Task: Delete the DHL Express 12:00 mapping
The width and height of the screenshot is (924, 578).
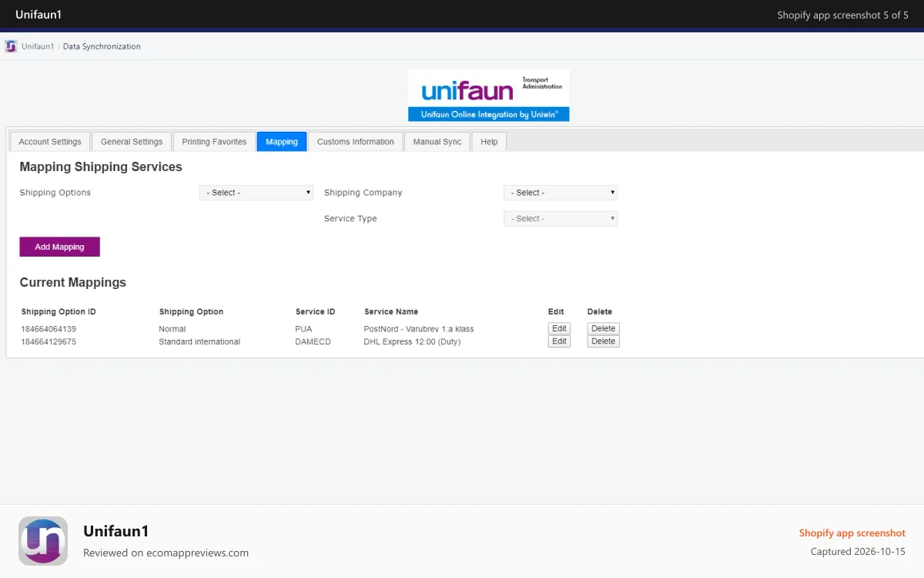Action: tap(603, 341)
